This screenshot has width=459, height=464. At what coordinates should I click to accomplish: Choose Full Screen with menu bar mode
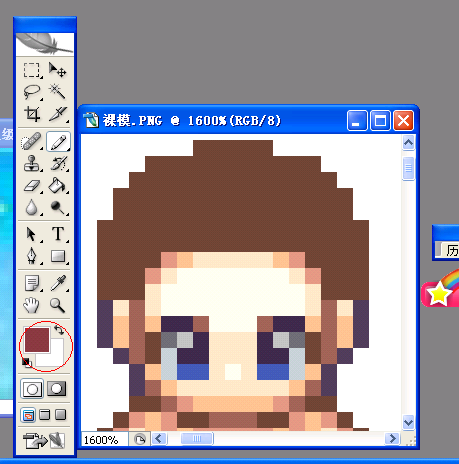(45, 415)
